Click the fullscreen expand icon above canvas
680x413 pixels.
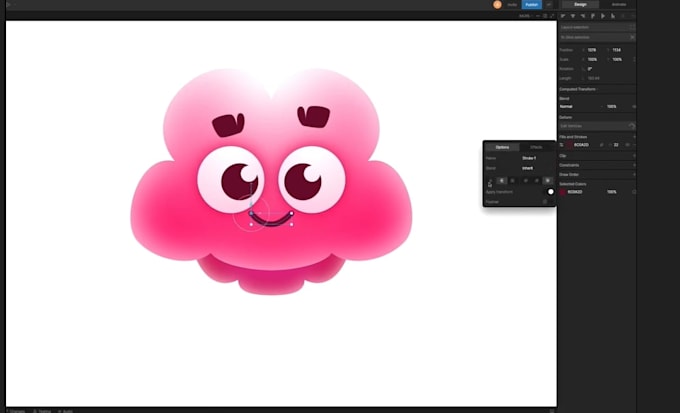[552, 16]
